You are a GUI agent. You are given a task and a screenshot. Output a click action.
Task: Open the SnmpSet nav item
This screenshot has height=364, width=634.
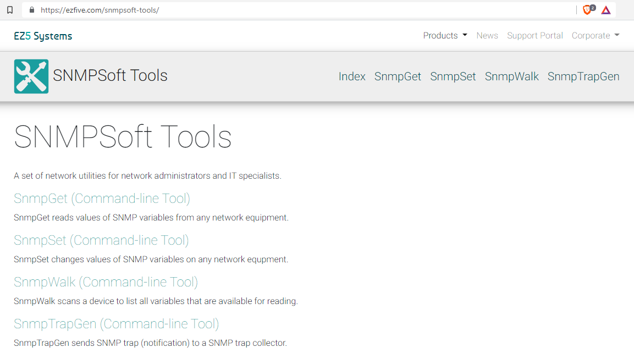pyautogui.click(x=453, y=76)
